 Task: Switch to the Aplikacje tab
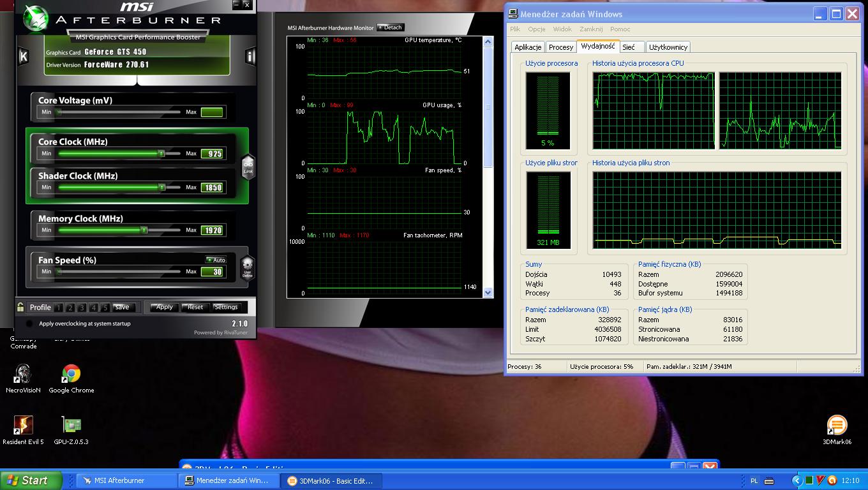pyautogui.click(x=528, y=47)
